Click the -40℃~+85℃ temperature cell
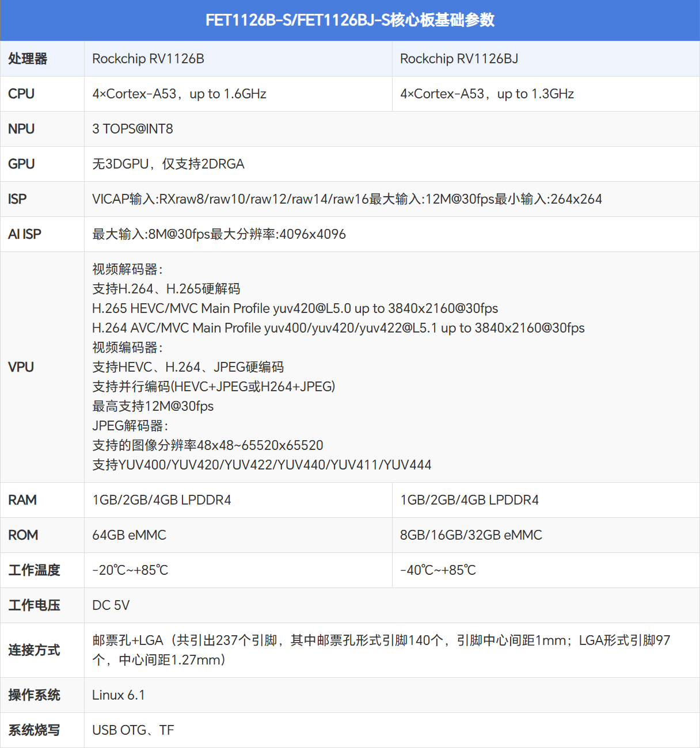Screen dimensions: 700x748 pos(438,570)
